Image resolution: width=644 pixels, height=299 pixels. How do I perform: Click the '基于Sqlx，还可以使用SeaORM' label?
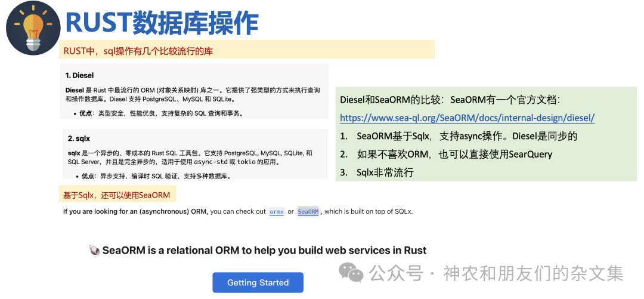(x=117, y=194)
